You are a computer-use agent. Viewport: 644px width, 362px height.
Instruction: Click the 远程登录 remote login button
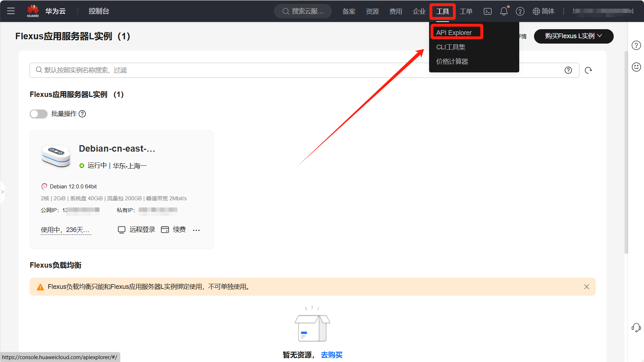[x=137, y=230]
